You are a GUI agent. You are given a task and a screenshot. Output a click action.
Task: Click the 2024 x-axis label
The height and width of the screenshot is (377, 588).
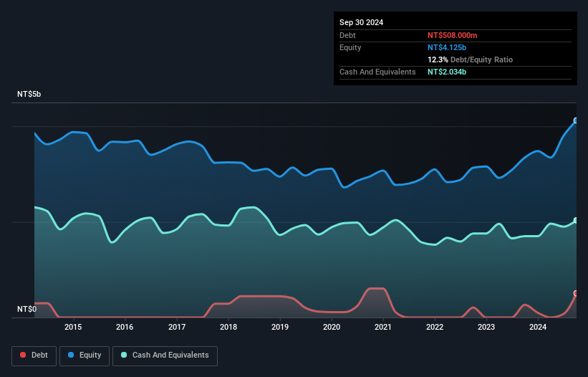tap(538, 327)
